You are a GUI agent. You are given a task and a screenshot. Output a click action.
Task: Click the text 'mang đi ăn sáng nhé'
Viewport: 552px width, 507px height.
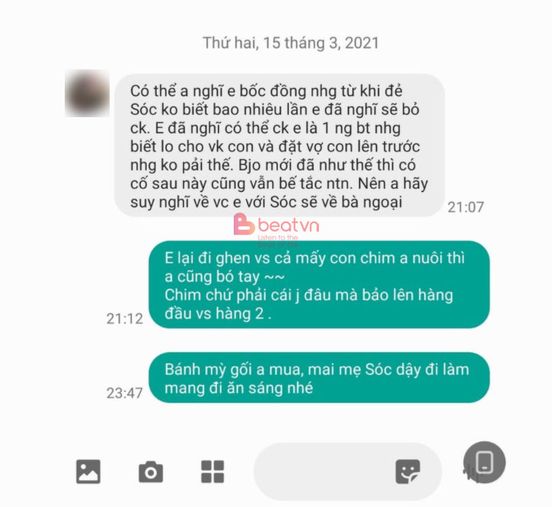coord(239,388)
